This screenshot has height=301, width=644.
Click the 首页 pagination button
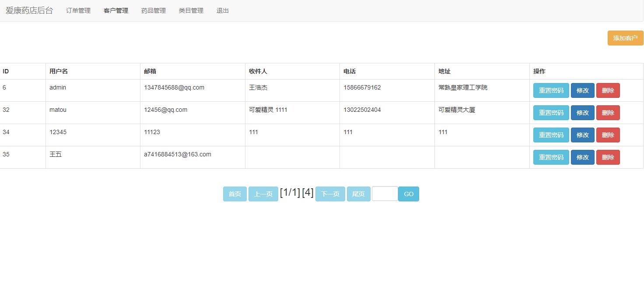point(234,194)
